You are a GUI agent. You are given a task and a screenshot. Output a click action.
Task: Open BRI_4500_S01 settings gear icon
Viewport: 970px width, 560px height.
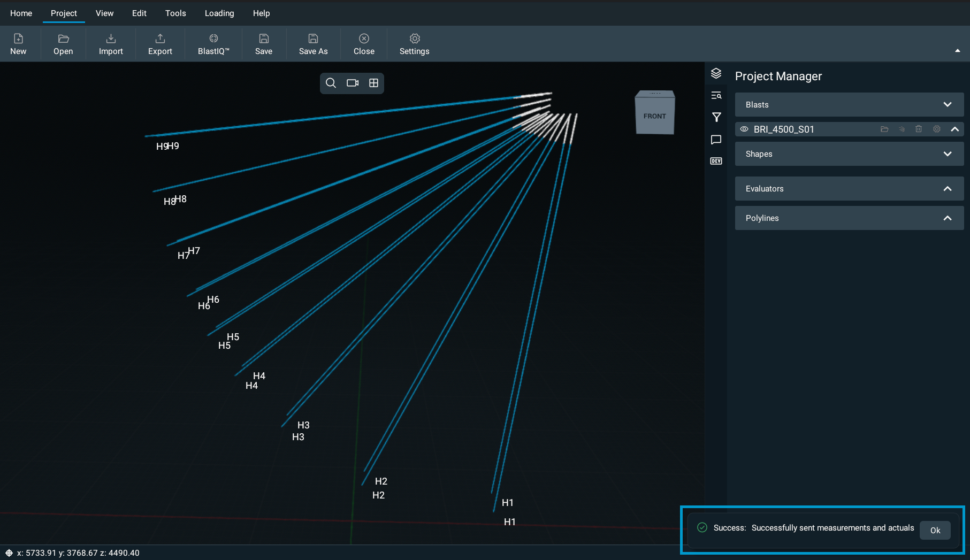(x=937, y=129)
